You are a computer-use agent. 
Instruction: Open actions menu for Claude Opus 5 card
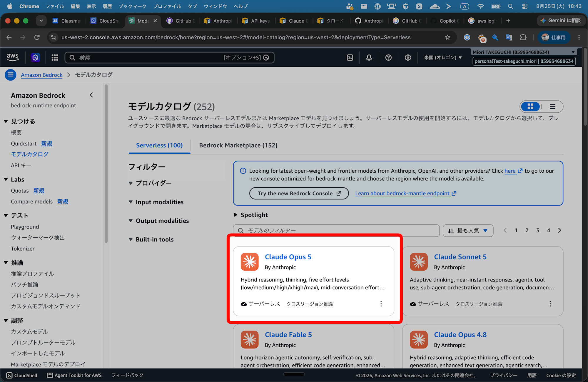coord(381,304)
